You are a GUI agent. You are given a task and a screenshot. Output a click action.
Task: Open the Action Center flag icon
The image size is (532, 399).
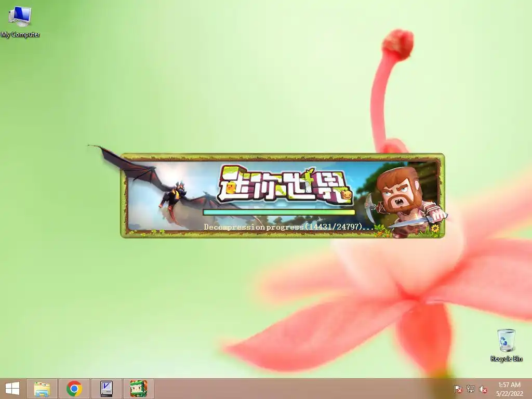(458, 389)
